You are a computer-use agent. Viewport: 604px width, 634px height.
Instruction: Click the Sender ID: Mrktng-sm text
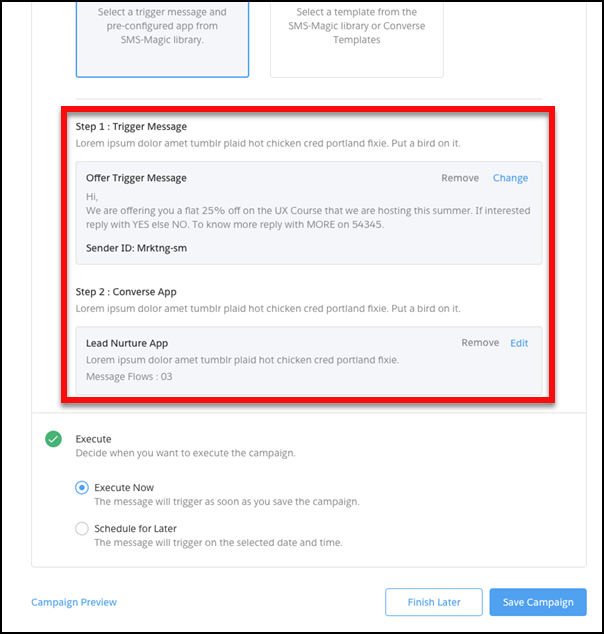[136, 248]
